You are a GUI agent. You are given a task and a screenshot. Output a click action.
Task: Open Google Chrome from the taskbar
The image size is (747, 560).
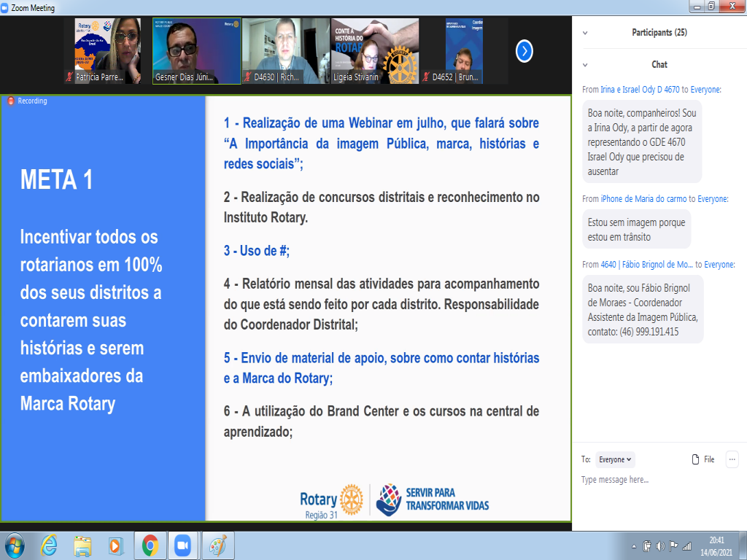pos(150,545)
